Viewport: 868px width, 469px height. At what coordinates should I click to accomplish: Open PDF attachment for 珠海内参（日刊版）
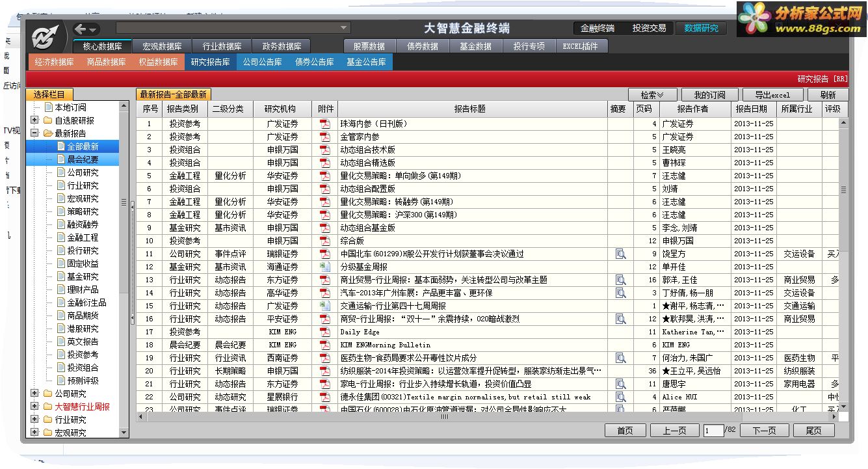pos(324,124)
